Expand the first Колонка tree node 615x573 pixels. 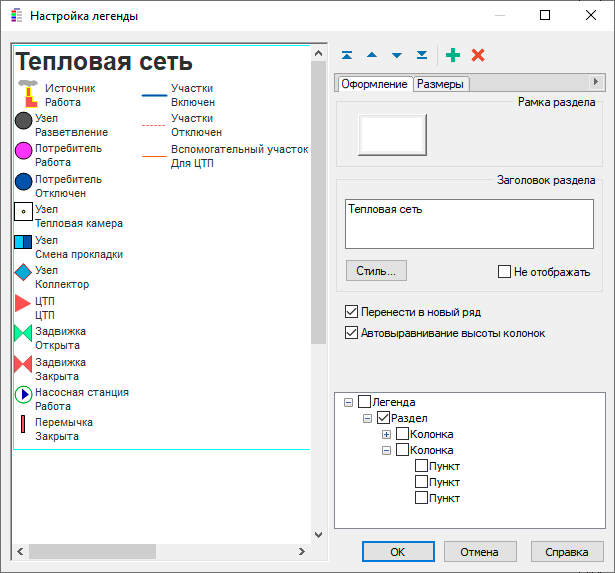coord(386,434)
